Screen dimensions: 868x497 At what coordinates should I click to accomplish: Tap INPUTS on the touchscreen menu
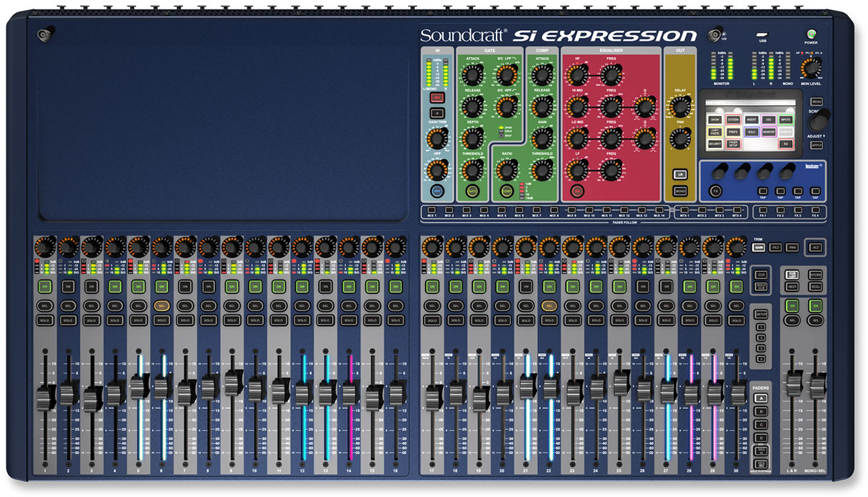(786, 120)
